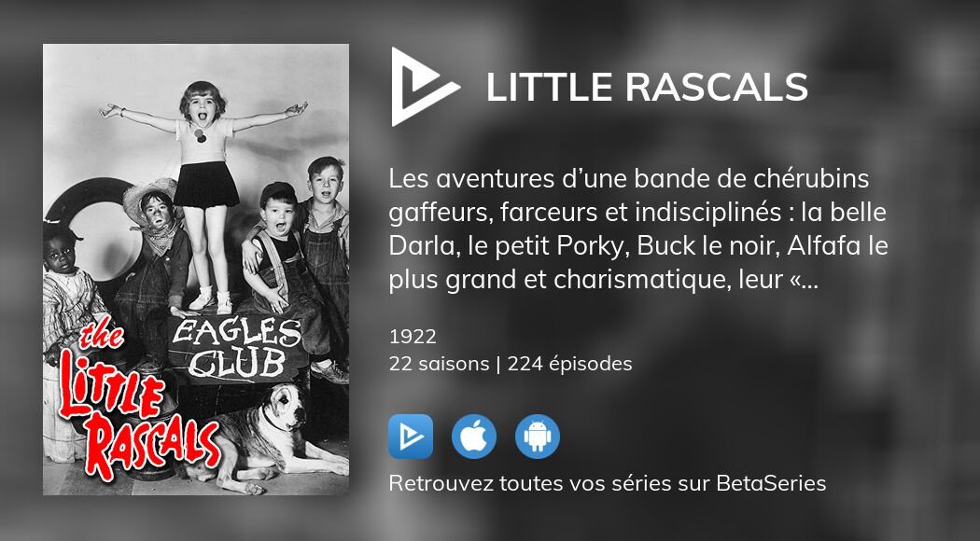Click the Apple App Store icon
The height and width of the screenshot is (541, 980).
(474, 436)
